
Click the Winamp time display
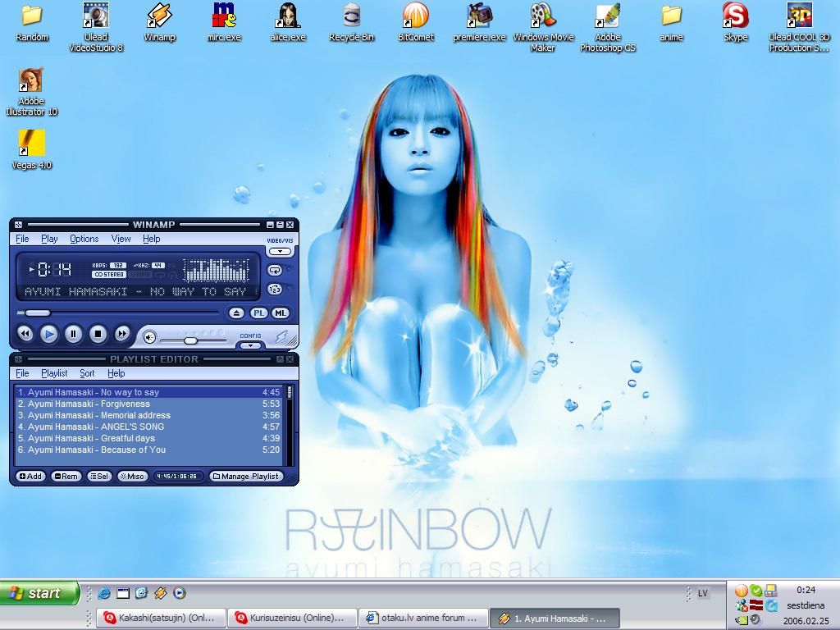coord(53,269)
